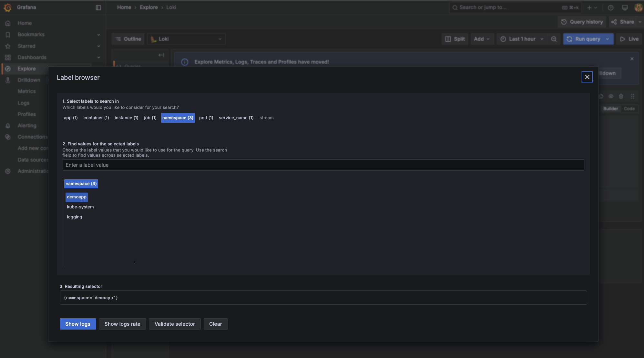Click the zoom out time range icon
The image size is (644, 358).
[554, 39]
